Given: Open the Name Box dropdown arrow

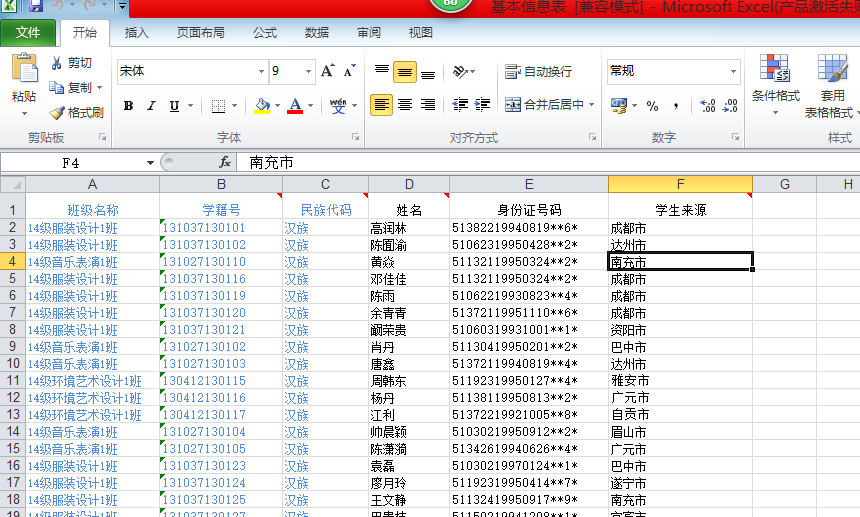Looking at the screenshot, I should point(151,162).
